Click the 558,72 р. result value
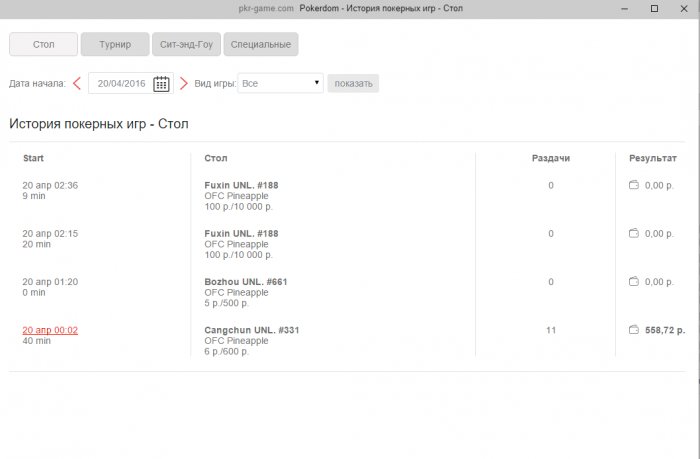Viewport: 700px width, 459px height. 665,330
